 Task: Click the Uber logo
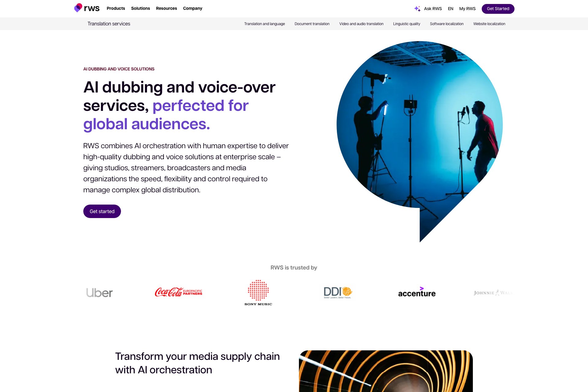[100, 293]
